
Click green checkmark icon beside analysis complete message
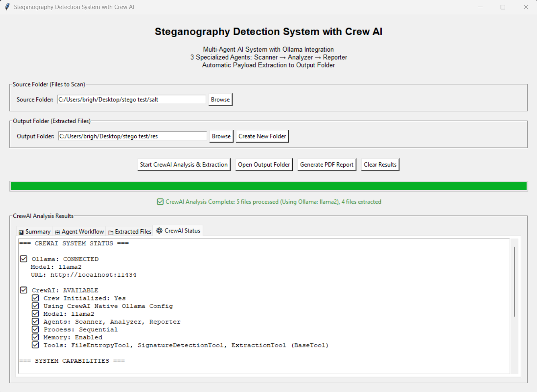coord(160,202)
